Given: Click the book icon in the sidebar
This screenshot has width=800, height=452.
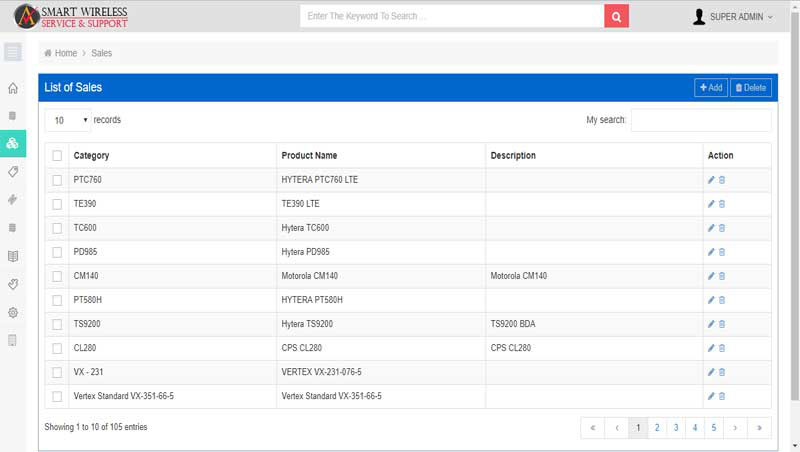Looking at the screenshot, I should pyautogui.click(x=13, y=256).
